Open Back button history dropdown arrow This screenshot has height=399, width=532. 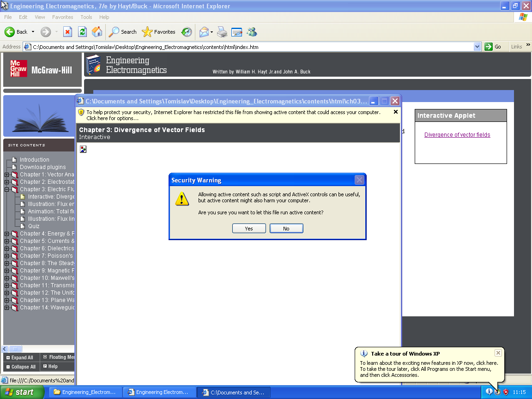33,32
